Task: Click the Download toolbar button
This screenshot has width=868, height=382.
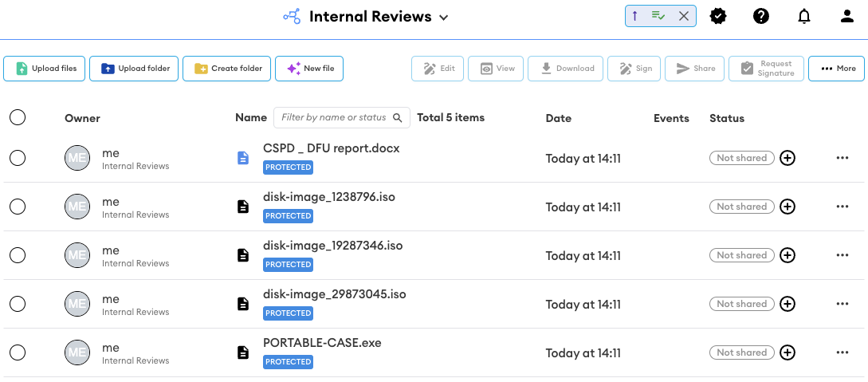Action: click(565, 69)
